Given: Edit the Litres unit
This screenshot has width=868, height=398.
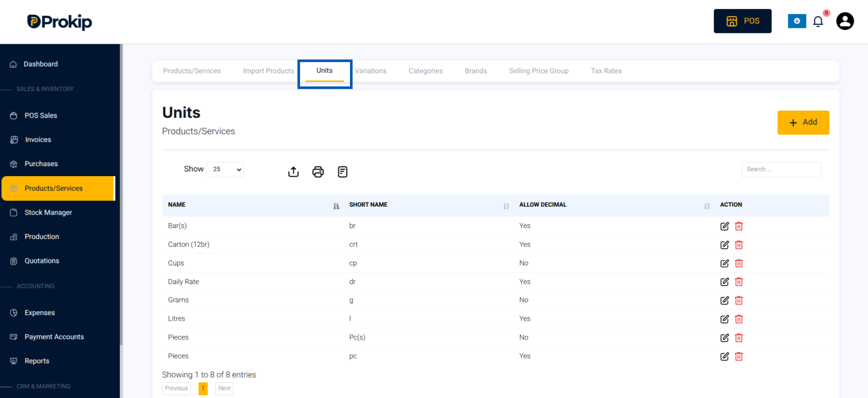Looking at the screenshot, I should 725,319.
